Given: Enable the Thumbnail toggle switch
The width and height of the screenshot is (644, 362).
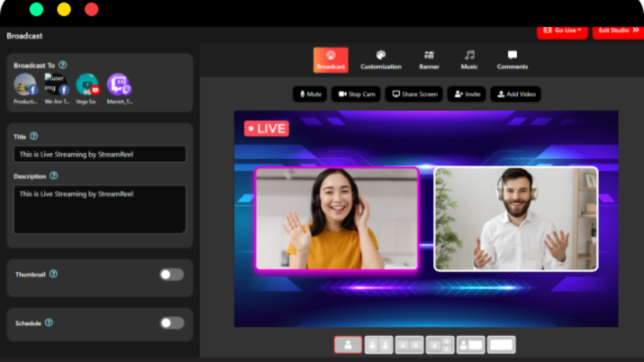Looking at the screenshot, I should click(x=172, y=275).
